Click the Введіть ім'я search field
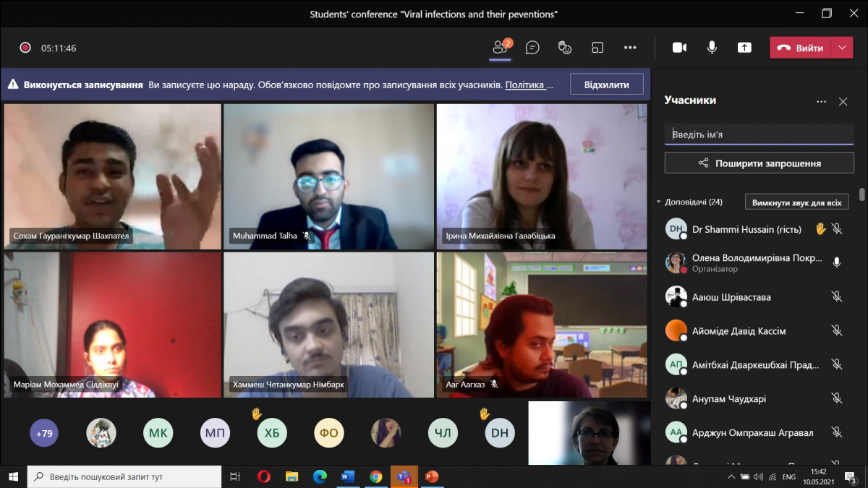 point(759,134)
